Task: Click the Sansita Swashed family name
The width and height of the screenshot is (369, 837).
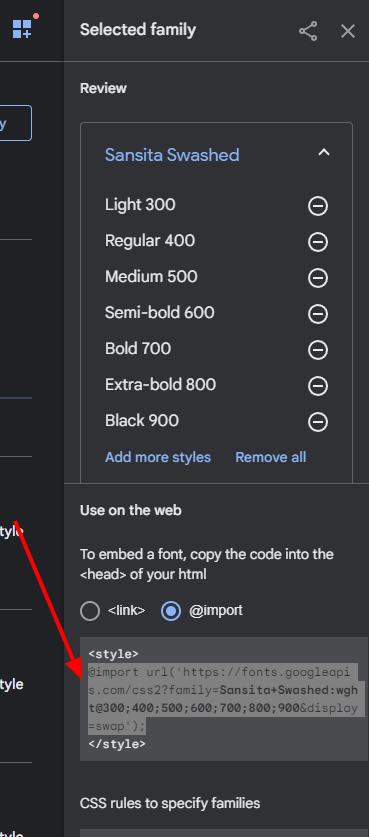Action: click(x=172, y=155)
